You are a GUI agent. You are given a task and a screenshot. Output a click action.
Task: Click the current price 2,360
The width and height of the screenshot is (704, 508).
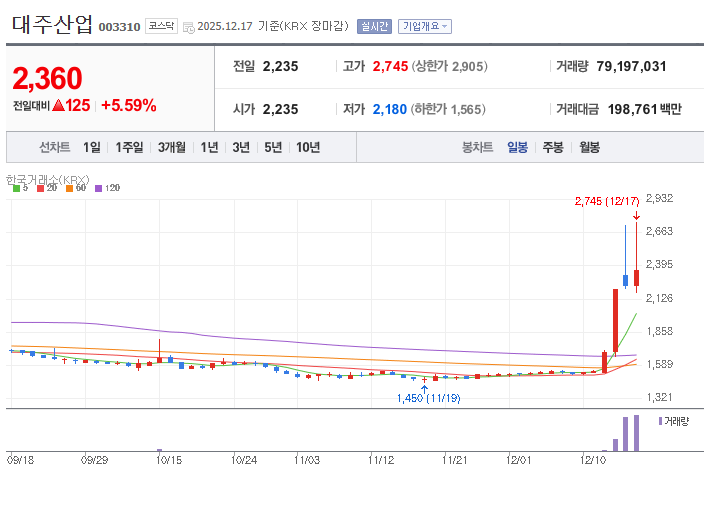[x=48, y=79]
